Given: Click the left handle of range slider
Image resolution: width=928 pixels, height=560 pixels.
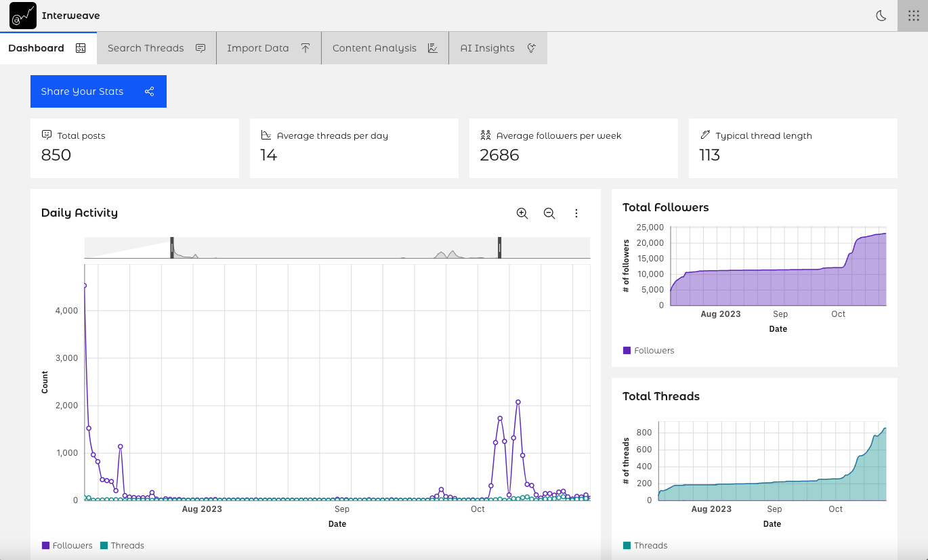Looking at the screenshot, I should (x=172, y=248).
